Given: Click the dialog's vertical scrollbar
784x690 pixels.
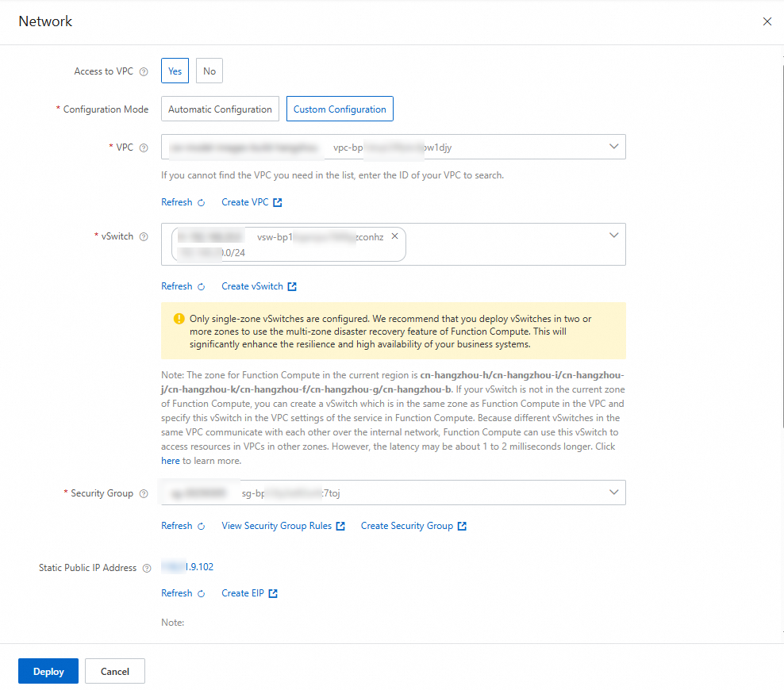Looking at the screenshot, I should click(782, 245).
